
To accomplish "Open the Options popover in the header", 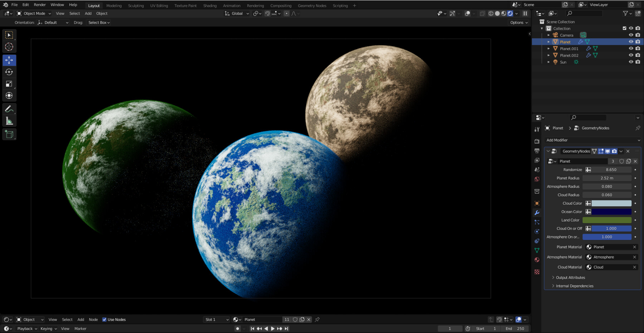I will coord(518,22).
